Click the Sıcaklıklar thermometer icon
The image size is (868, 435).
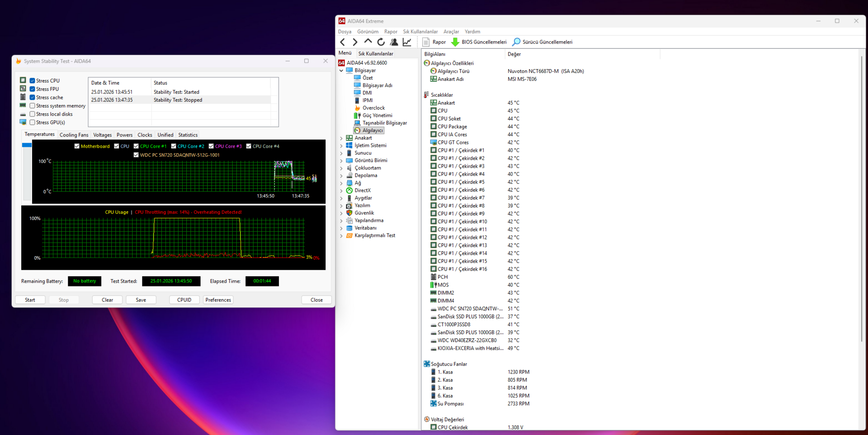pyautogui.click(x=426, y=95)
